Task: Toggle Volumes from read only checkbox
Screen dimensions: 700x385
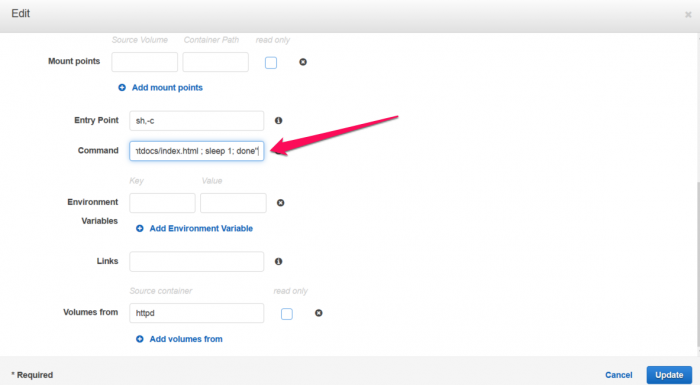Action: (287, 314)
